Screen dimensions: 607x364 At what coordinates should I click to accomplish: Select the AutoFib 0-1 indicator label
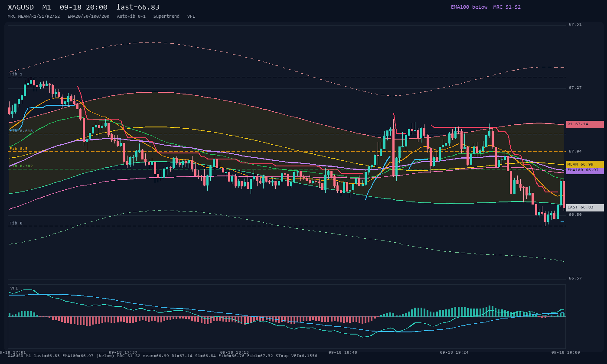coord(131,16)
